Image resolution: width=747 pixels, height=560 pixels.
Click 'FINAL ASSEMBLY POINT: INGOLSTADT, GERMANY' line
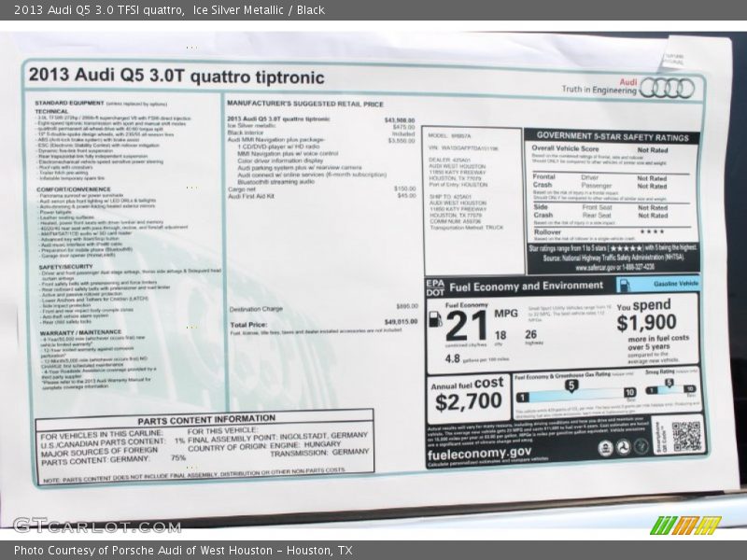point(277,438)
